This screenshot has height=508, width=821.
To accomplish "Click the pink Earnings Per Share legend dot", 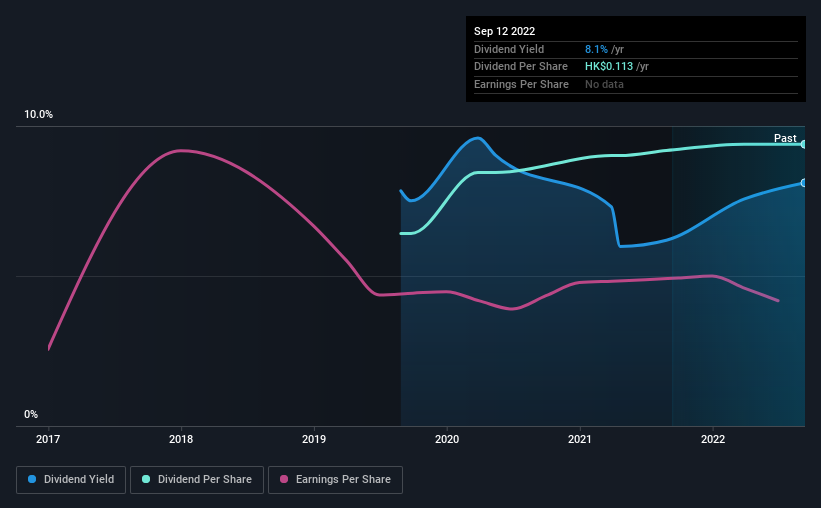I will pyautogui.click(x=284, y=479).
